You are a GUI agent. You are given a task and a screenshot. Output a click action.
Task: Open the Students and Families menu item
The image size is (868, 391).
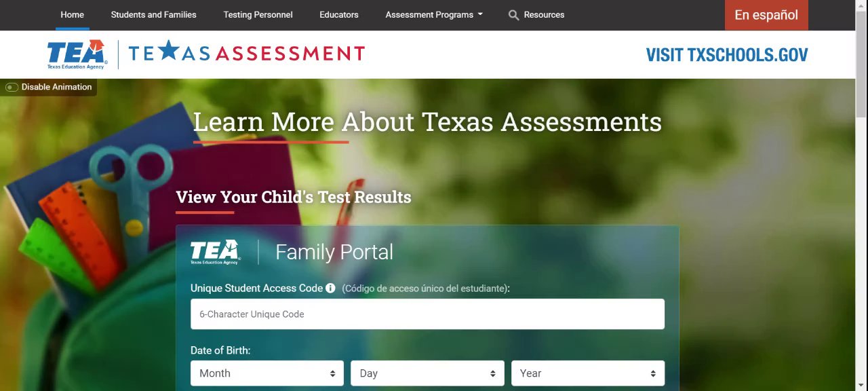coord(154,15)
